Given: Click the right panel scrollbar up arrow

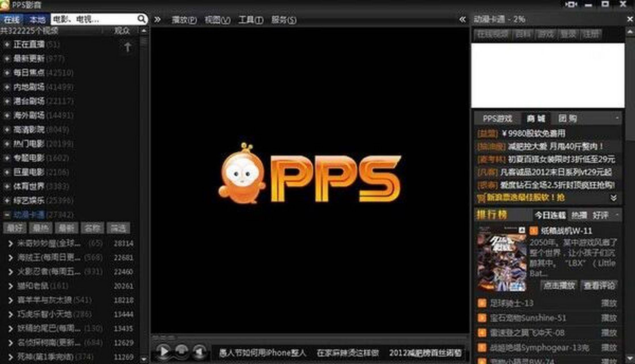Looking at the screenshot, I should (x=630, y=32).
